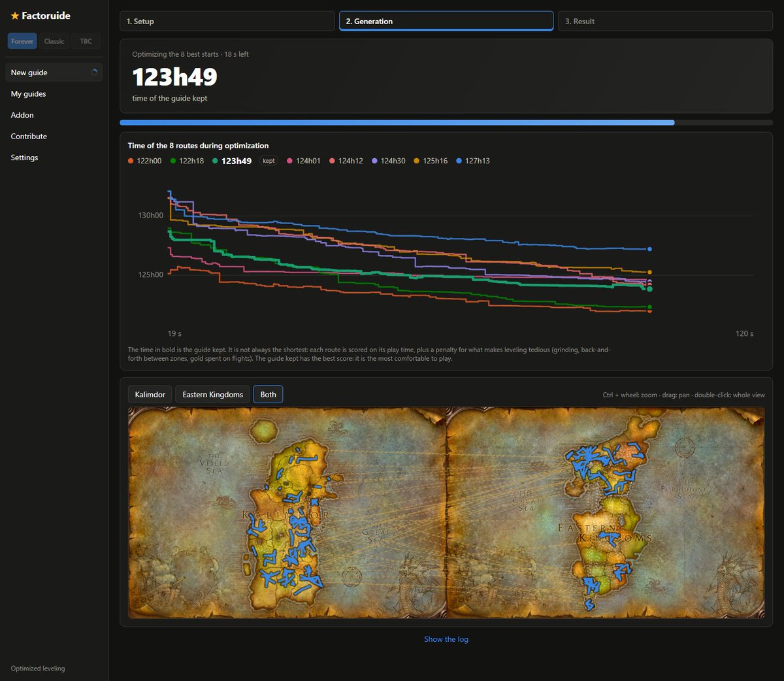Open the Contribute sidebar item
784x681 pixels.
coord(54,136)
